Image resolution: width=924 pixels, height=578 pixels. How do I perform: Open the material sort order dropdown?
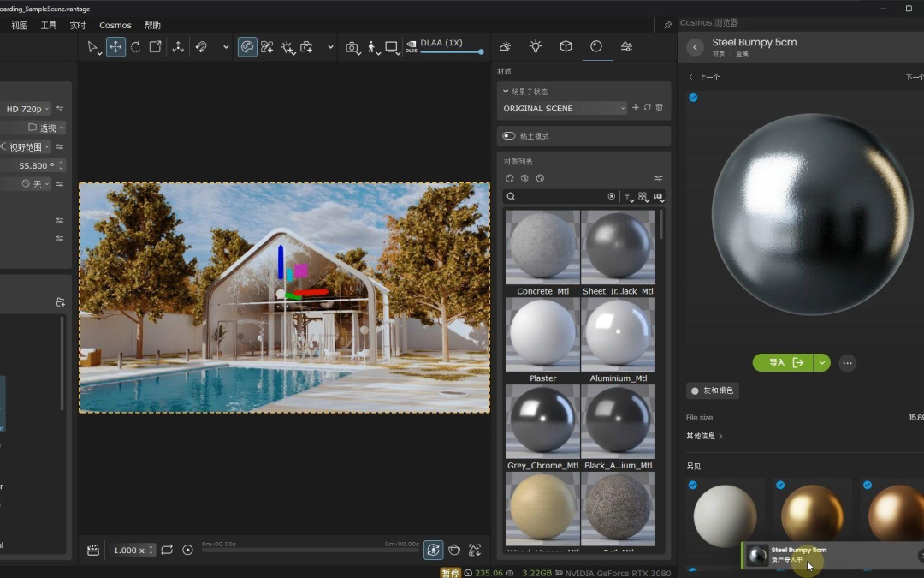point(659,197)
